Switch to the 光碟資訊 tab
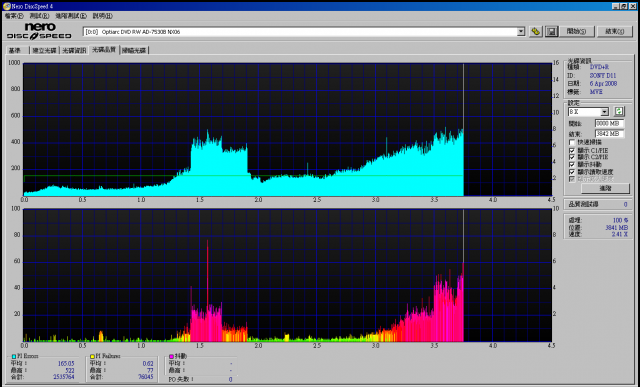The width and height of the screenshot is (640, 387). 74,50
